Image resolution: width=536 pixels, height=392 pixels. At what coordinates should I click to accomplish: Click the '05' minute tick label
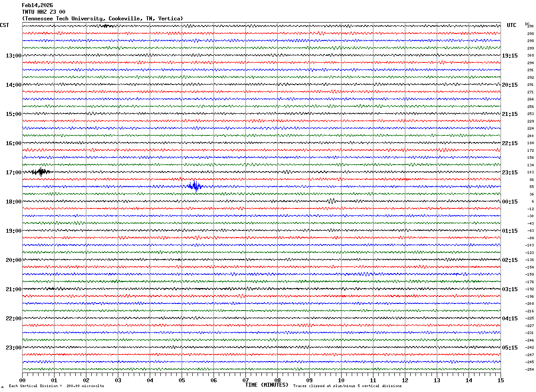(182, 380)
